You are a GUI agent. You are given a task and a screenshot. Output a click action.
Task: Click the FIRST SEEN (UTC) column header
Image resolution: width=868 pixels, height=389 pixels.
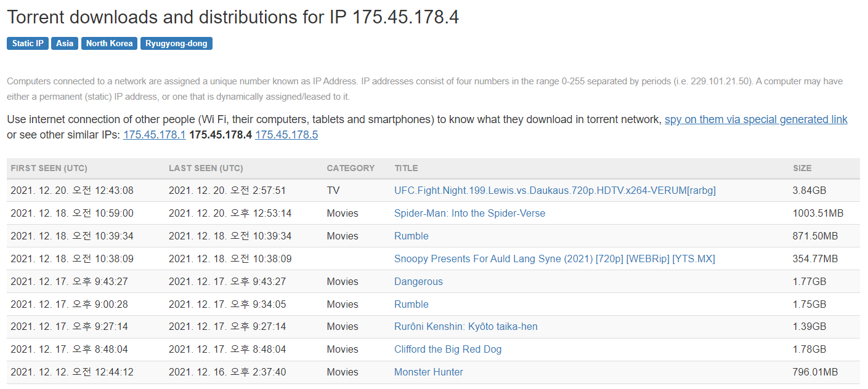(x=49, y=168)
